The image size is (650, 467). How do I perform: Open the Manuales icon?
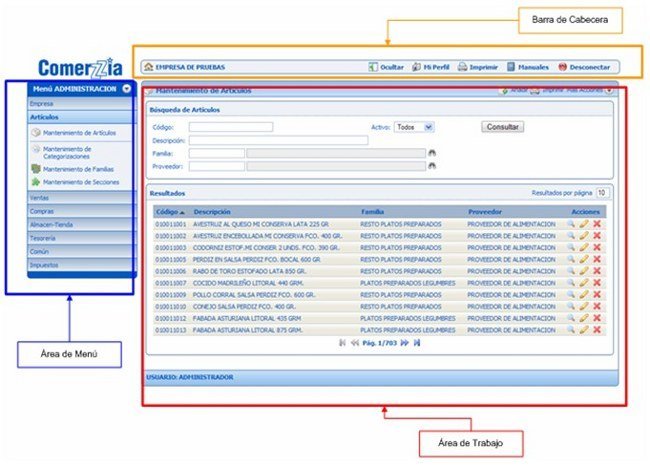511,67
